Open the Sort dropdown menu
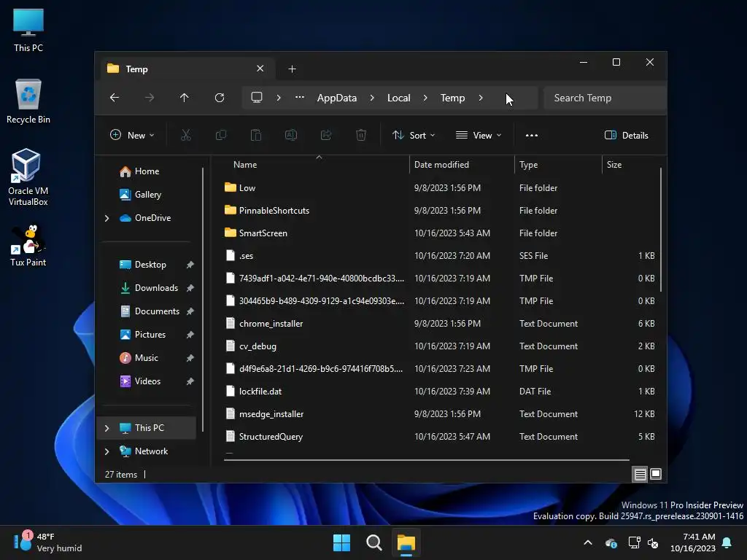The height and width of the screenshot is (560, 747). pyautogui.click(x=413, y=135)
